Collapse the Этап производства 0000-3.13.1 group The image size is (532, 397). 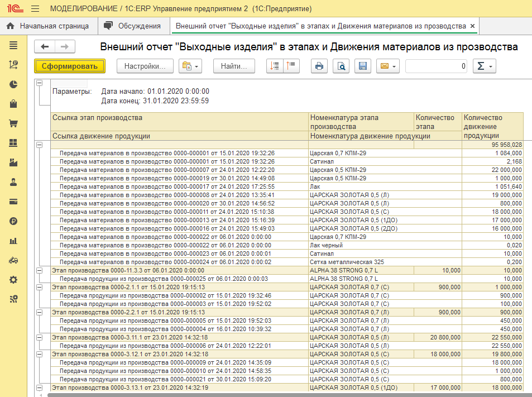pyautogui.click(x=40, y=388)
